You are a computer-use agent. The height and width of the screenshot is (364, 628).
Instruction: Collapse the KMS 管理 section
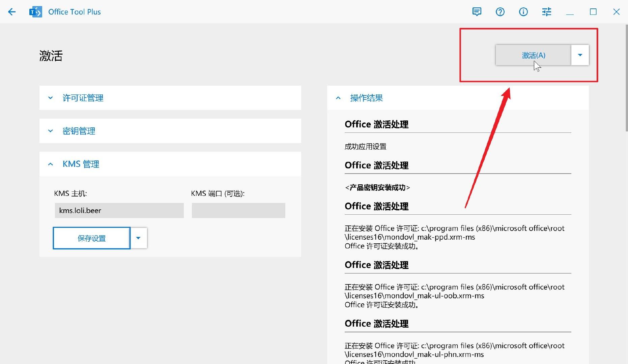tap(170, 164)
